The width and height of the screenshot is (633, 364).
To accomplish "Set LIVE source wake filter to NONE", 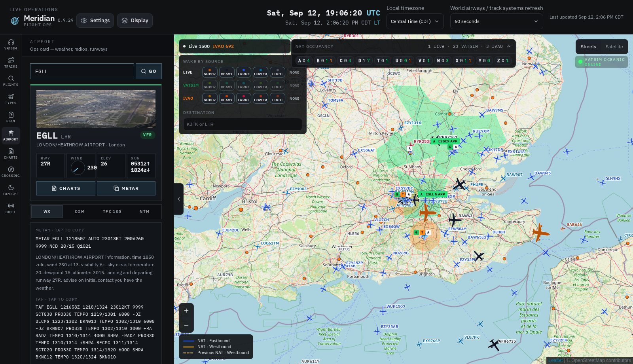I will (294, 72).
